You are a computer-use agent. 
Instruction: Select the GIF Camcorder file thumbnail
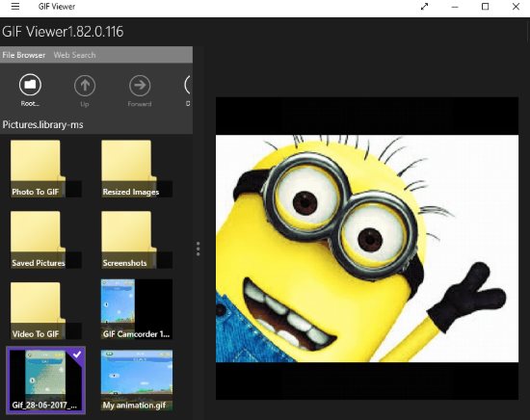[x=137, y=309]
